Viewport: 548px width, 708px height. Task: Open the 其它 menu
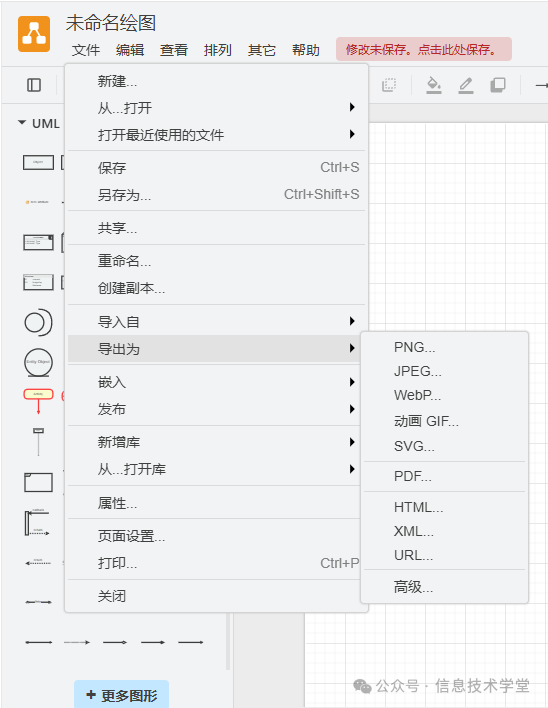click(261, 50)
